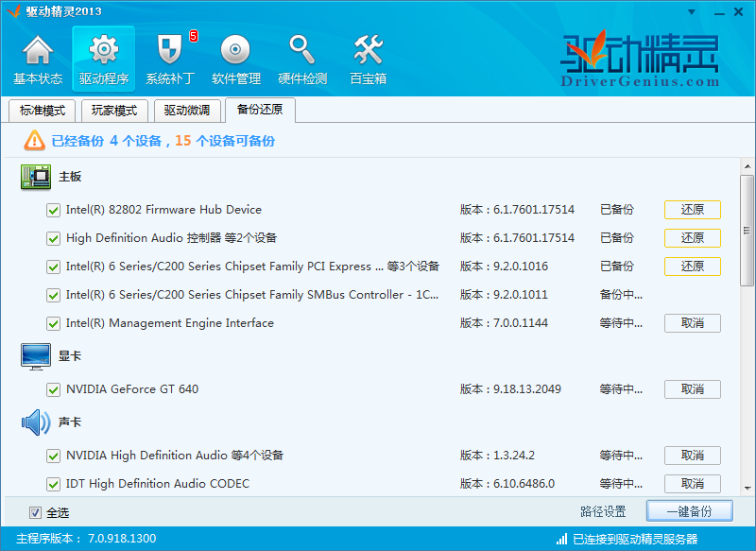Restore the Intel 82802 Firmware Hub driver
The image size is (756, 551).
click(693, 210)
